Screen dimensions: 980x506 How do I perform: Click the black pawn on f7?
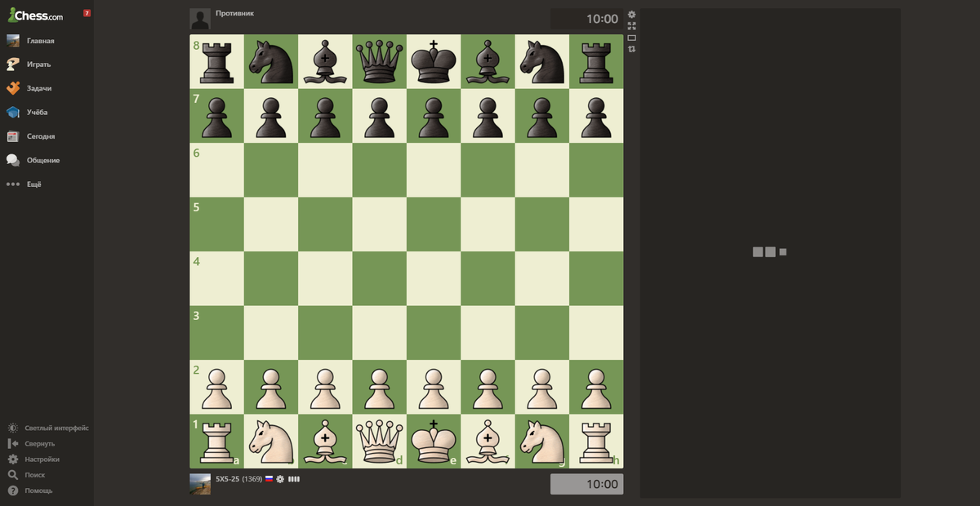(x=488, y=116)
